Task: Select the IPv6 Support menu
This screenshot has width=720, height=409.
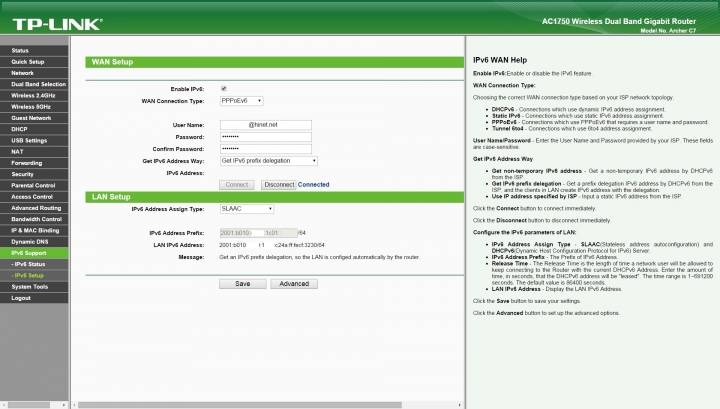Action: (34, 253)
